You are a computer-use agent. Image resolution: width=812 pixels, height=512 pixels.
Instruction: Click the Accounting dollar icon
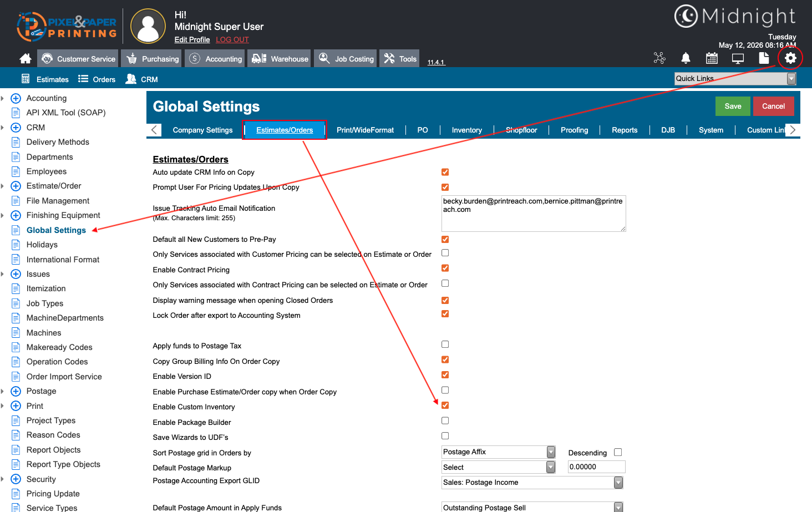tap(195, 58)
